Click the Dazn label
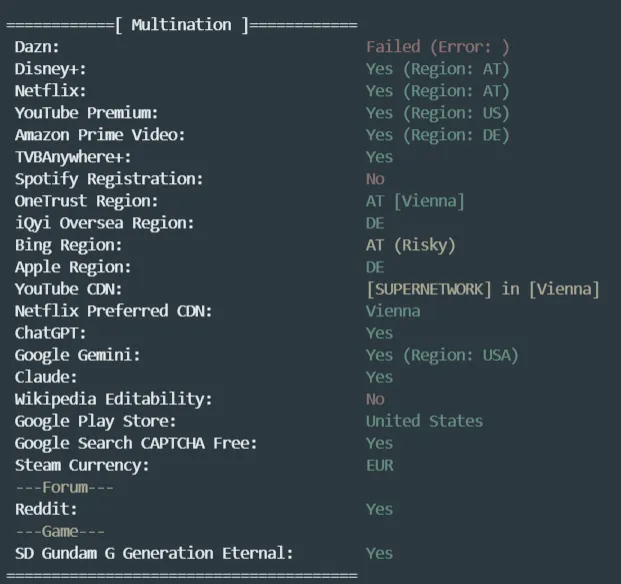 (37, 47)
